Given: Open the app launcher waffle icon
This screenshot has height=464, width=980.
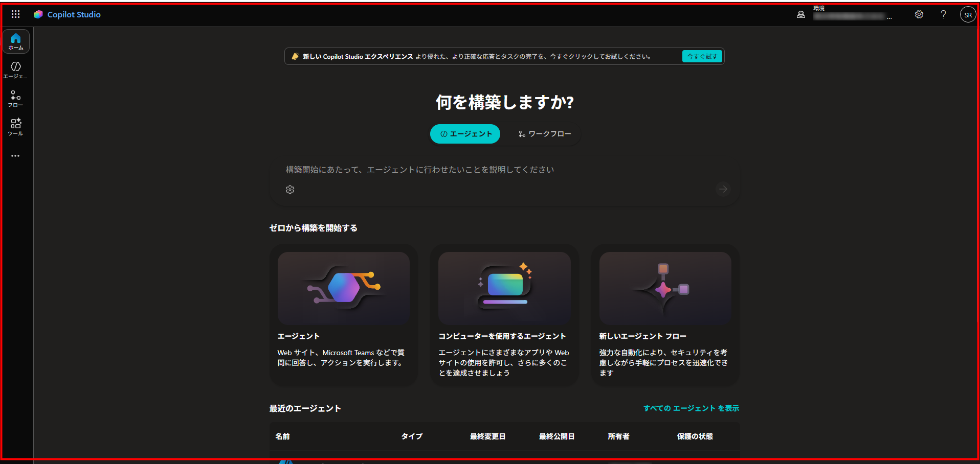Looking at the screenshot, I should [x=16, y=14].
